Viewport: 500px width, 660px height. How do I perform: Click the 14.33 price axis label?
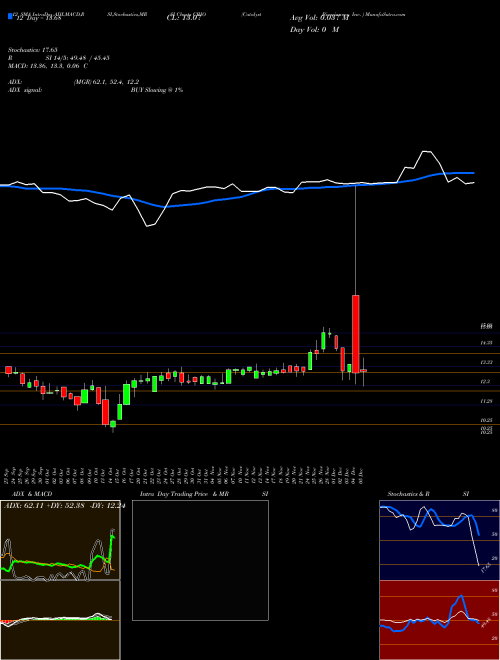click(x=486, y=343)
